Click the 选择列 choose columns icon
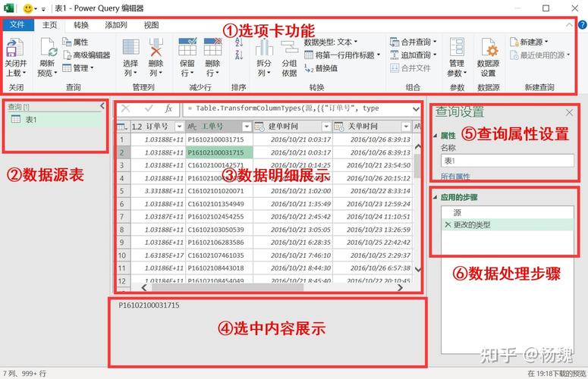Viewport: 588px width, 379px height. pos(130,47)
